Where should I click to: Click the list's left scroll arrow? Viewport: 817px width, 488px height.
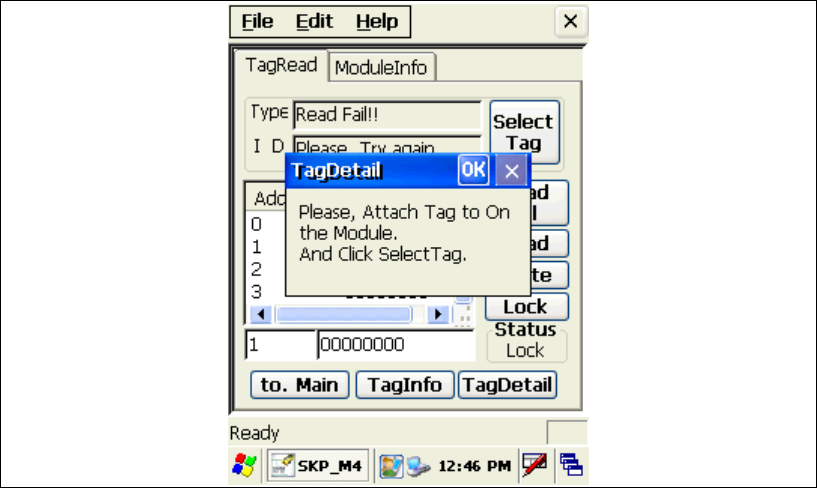(x=261, y=314)
